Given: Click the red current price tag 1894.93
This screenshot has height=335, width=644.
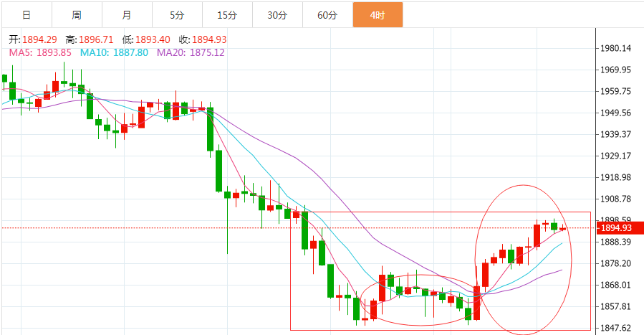Looking at the screenshot, I should tap(620, 227).
